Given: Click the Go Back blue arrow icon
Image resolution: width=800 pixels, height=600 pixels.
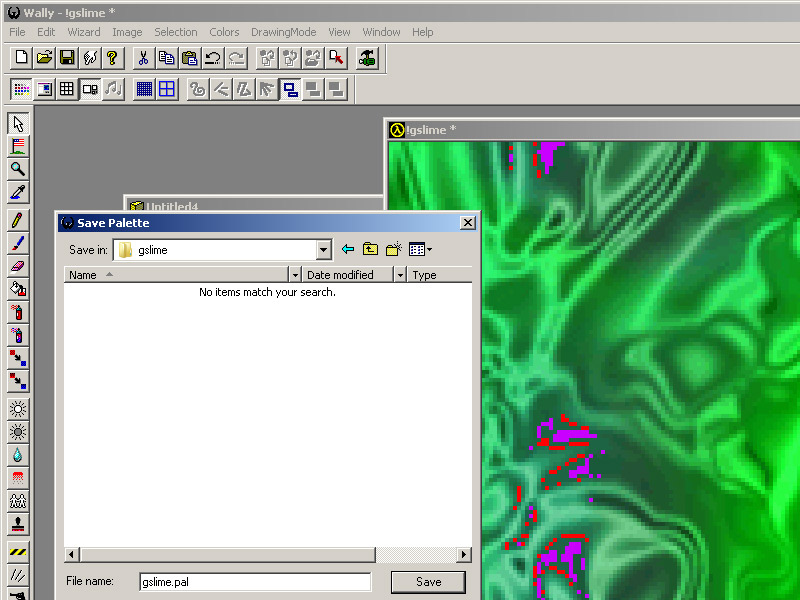Looking at the screenshot, I should pyautogui.click(x=347, y=249).
